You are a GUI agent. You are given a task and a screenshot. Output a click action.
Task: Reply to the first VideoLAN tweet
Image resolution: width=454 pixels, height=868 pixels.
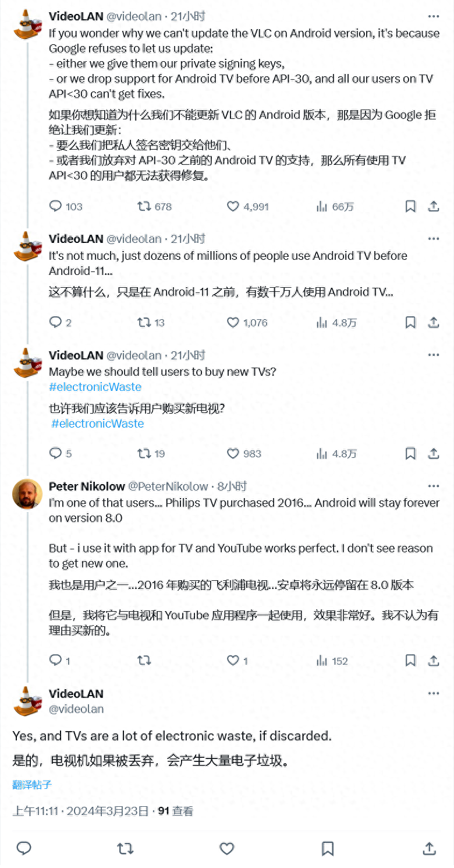pos(56,206)
